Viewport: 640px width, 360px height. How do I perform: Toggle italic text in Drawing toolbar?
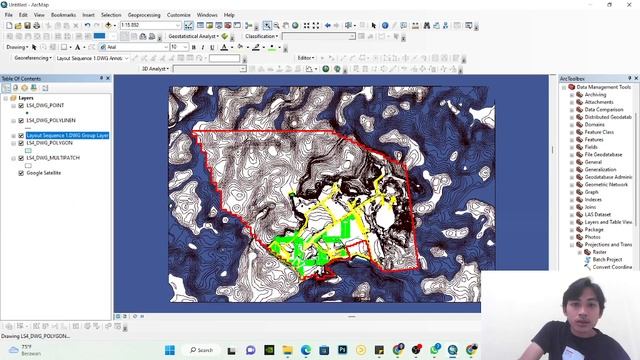(x=203, y=47)
